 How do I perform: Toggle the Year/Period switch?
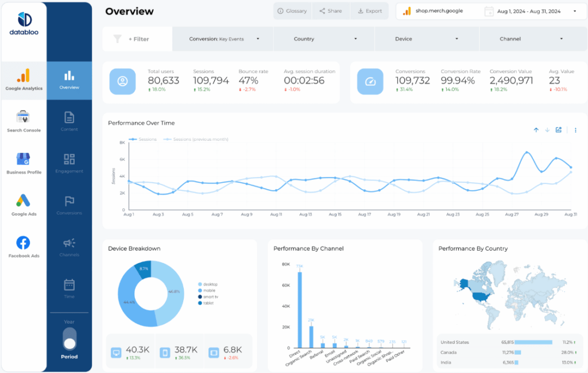pos(69,339)
